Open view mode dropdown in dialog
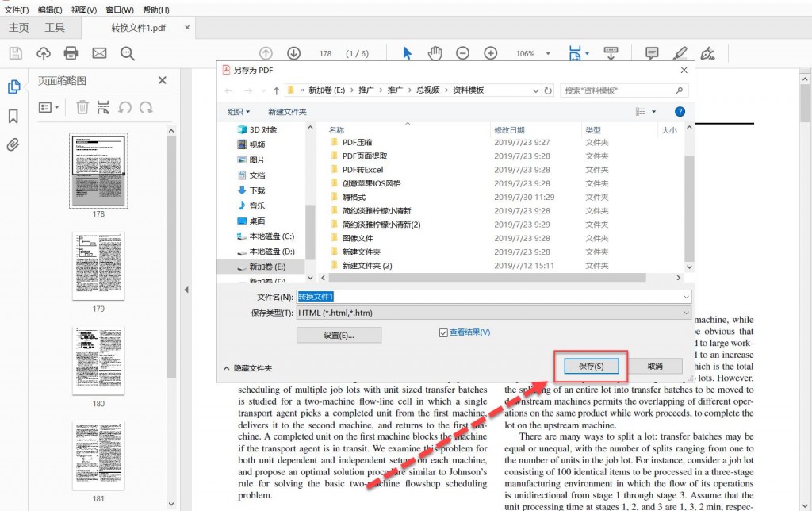Screen dimensions: 812x511 (x=653, y=111)
